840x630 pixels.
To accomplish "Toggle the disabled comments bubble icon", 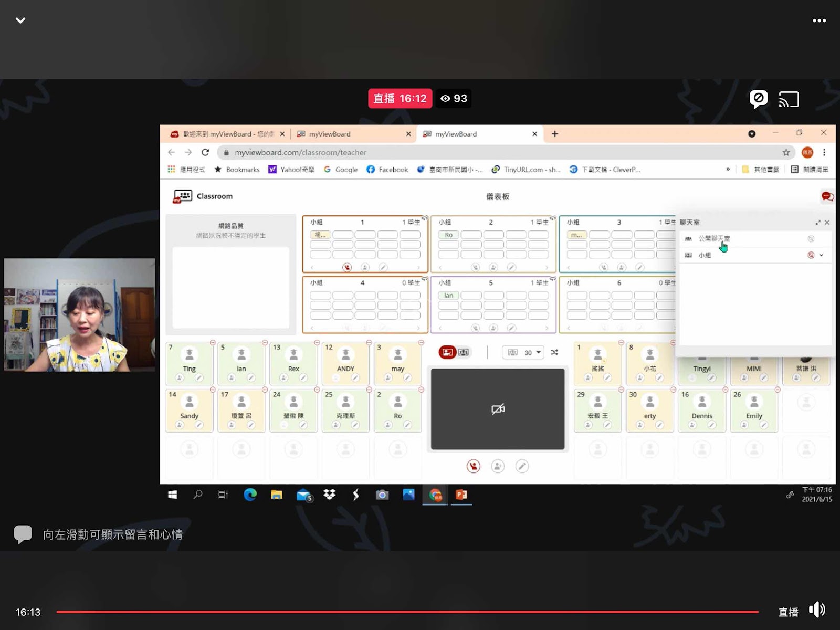I will (759, 99).
